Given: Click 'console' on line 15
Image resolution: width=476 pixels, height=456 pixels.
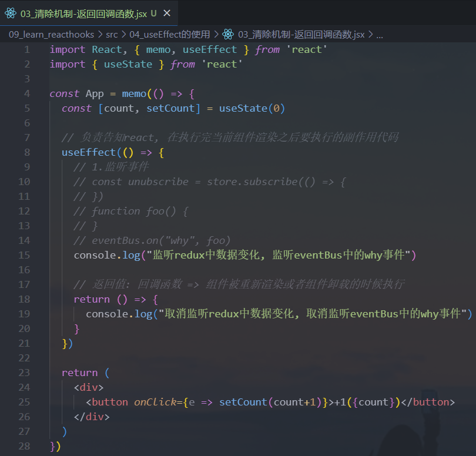Looking at the screenshot, I should (x=95, y=255).
